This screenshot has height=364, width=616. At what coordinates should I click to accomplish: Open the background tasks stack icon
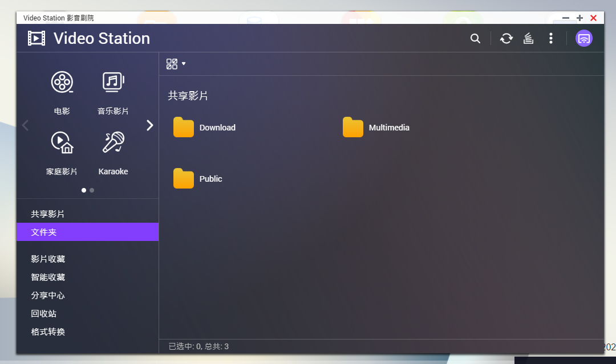(528, 38)
